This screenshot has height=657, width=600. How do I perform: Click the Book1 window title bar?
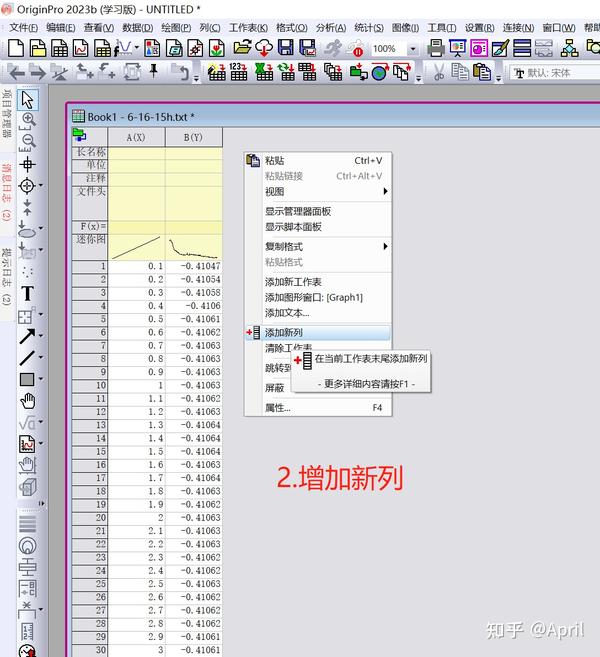(335, 116)
